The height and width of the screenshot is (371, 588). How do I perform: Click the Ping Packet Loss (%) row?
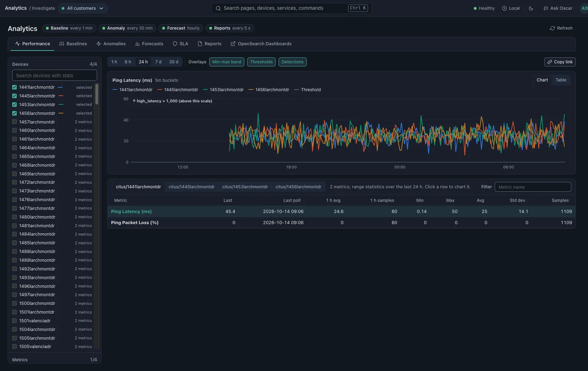tap(341, 223)
